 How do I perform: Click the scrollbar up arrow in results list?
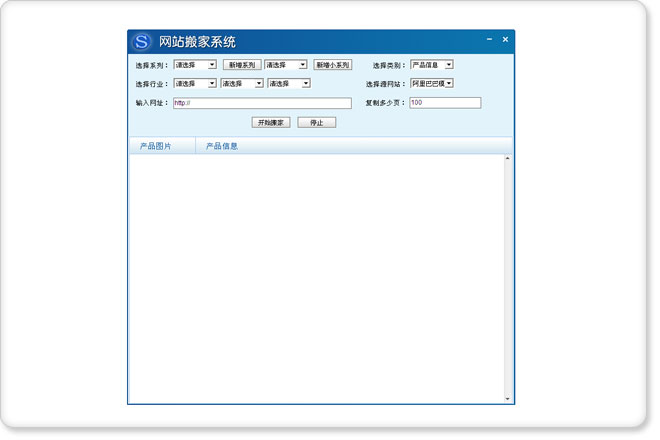click(x=507, y=159)
